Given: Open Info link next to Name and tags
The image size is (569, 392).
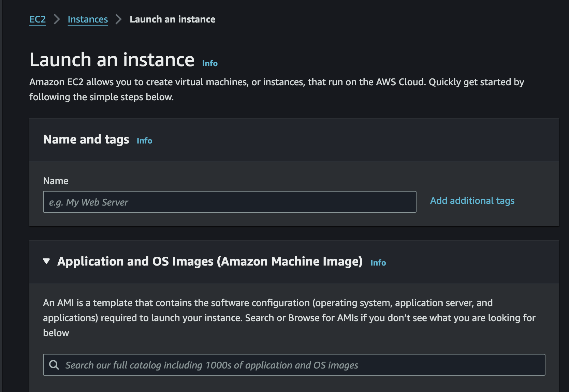Looking at the screenshot, I should point(144,141).
